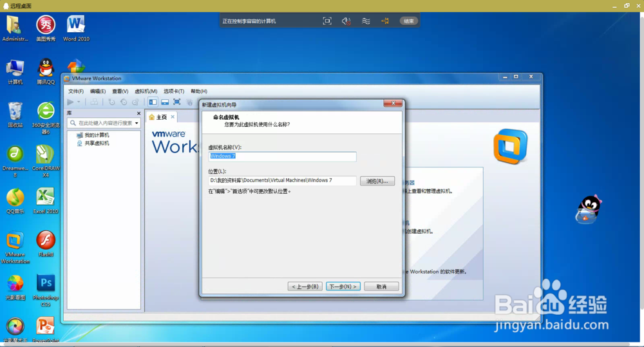Click the 取消 cancel button
The image size is (644, 347).
[381, 286]
